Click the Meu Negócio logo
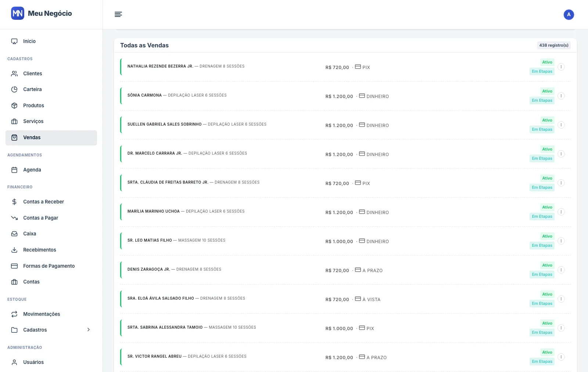Viewport: 588px width, 372px height. pyautogui.click(x=42, y=14)
